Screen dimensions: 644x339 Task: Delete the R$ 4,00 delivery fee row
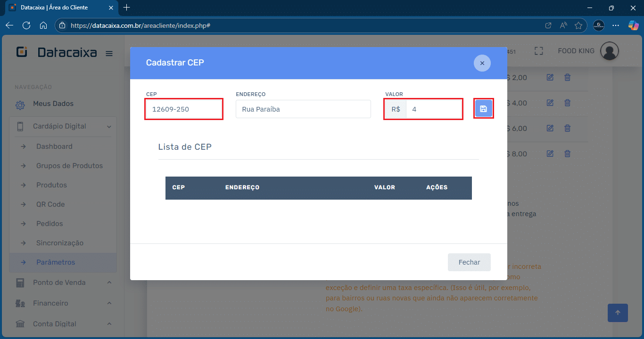pyautogui.click(x=568, y=103)
